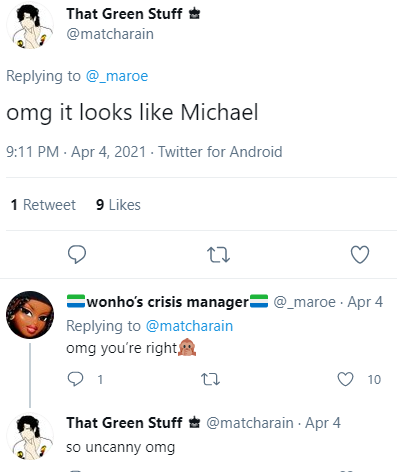
Task: View the 9 Likes list
Action: tap(118, 205)
